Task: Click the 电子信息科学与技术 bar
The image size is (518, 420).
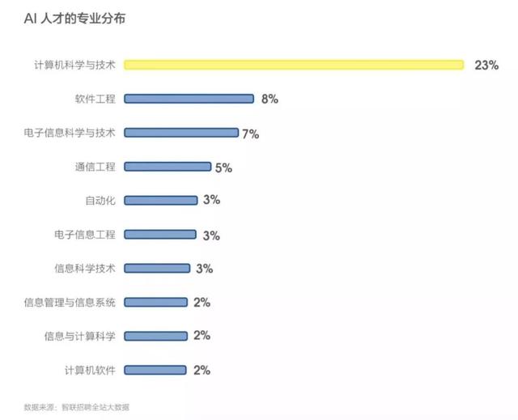Action: [x=181, y=133]
